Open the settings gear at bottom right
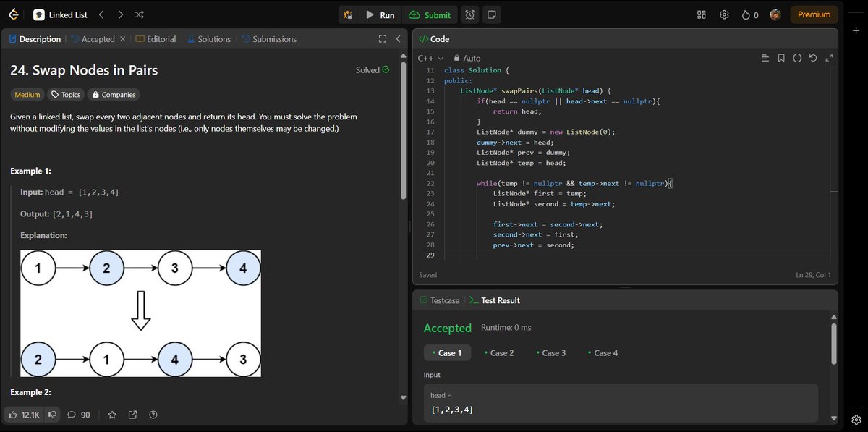 coord(856,420)
